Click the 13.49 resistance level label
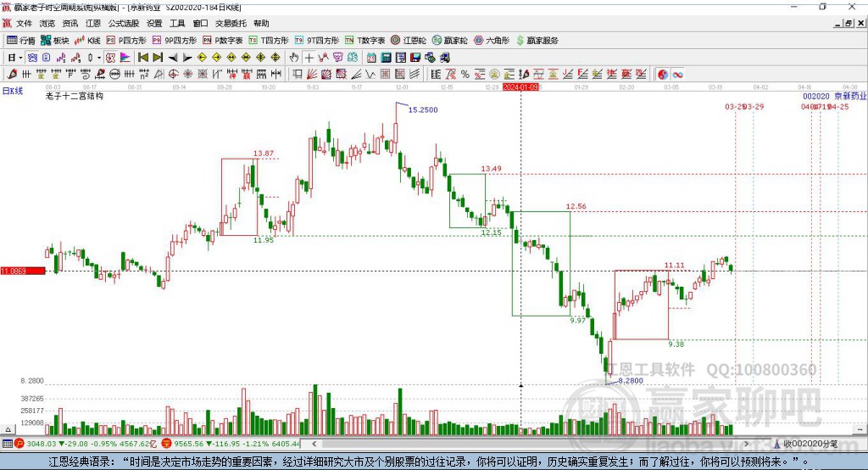The height and width of the screenshot is (470, 868). point(491,169)
